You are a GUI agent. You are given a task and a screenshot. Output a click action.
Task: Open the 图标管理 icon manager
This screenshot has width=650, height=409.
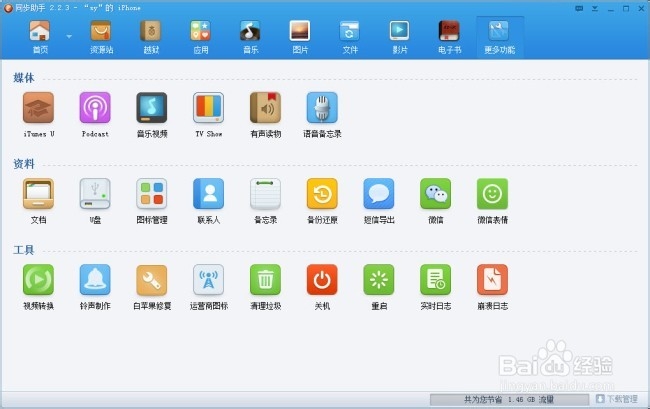click(152, 194)
